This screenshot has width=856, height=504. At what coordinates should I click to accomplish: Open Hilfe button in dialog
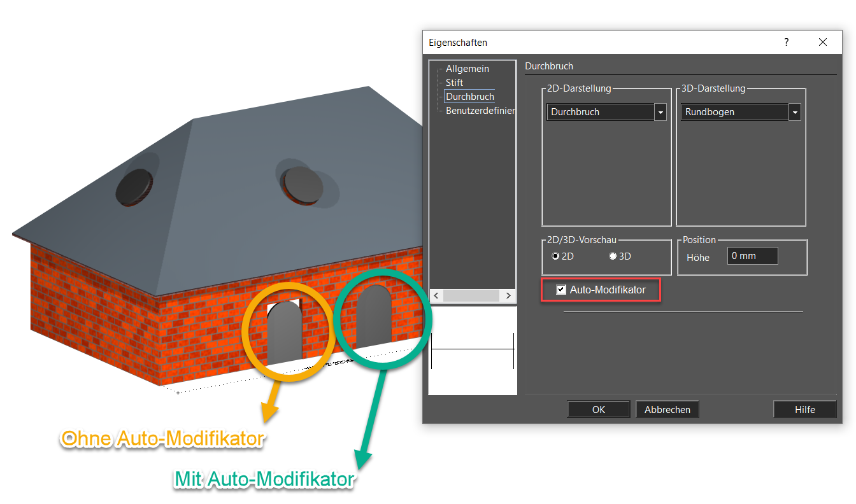coord(805,409)
